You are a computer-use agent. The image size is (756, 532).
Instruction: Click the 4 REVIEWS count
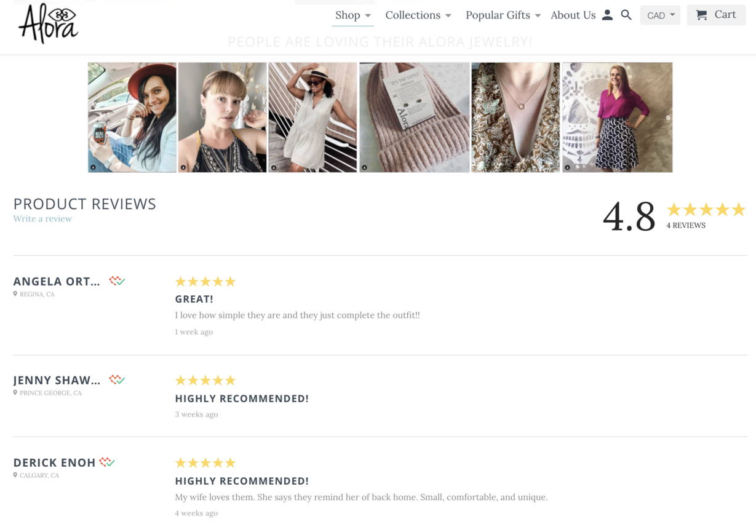tap(686, 225)
